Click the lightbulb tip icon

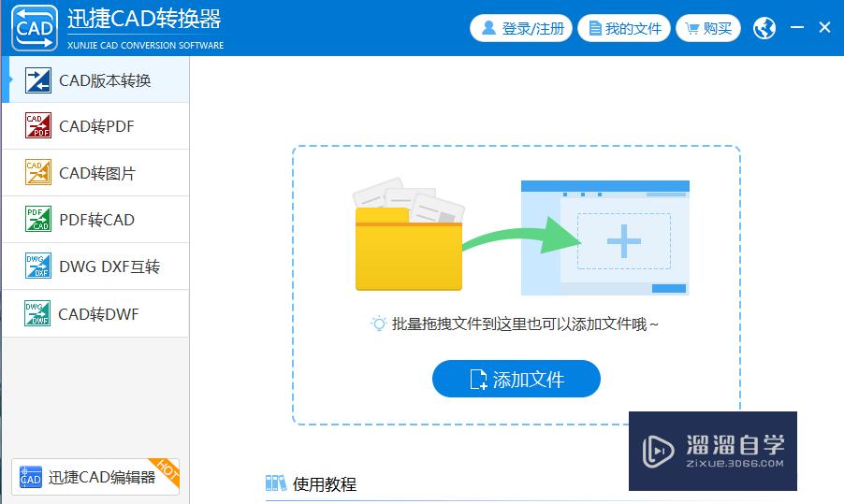coord(379,324)
